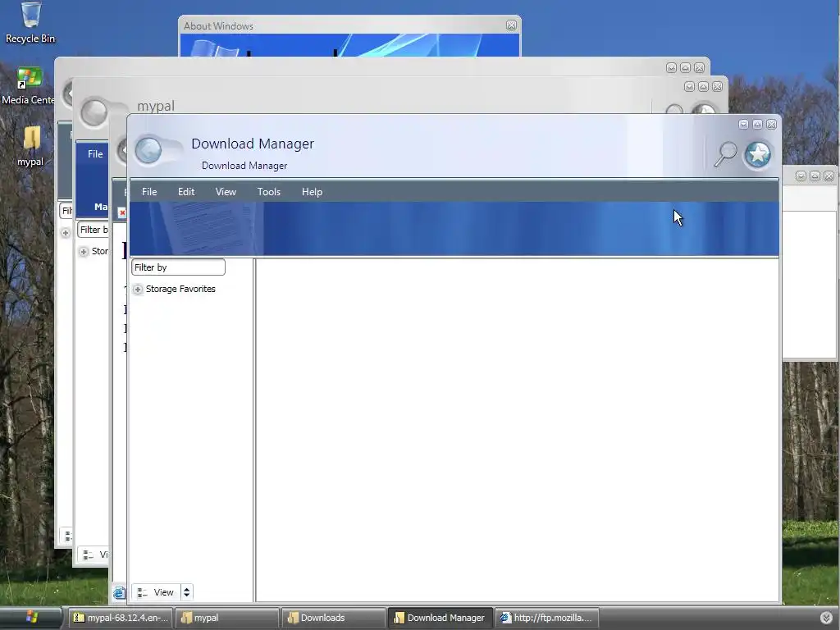The height and width of the screenshot is (630, 840).
Task: Click the red X broken-image icon
Action: click(122, 212)
